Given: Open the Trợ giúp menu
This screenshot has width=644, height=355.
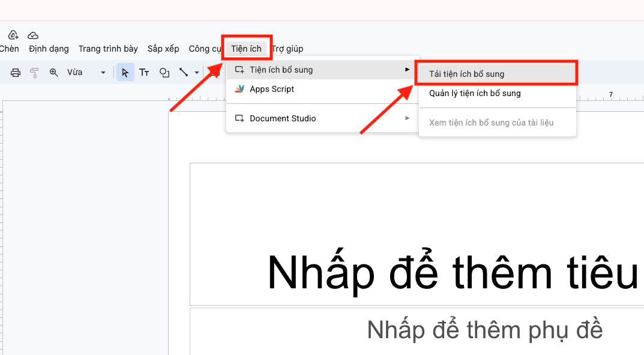Looking at the screenshot, I should [x=287, y=49].
